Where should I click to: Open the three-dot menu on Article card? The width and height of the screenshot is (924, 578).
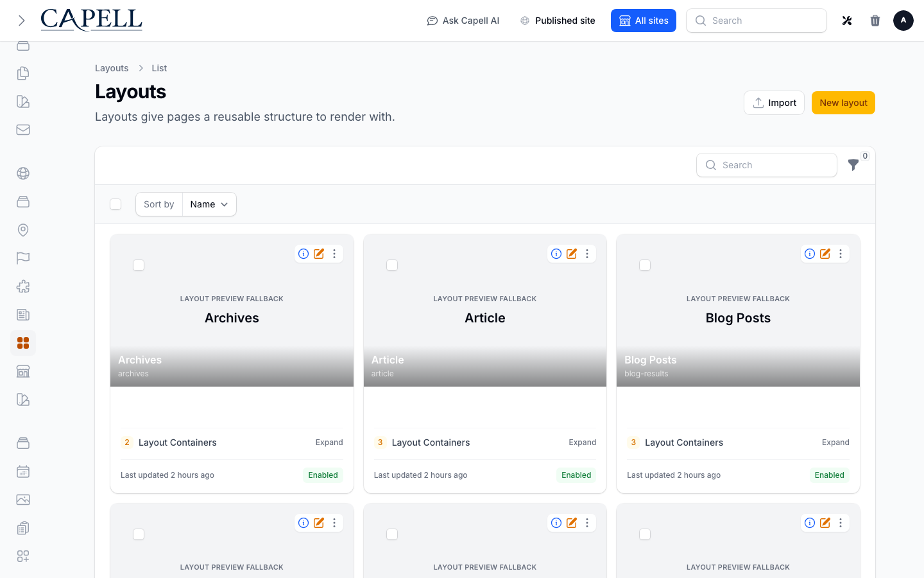coord(587,254)
